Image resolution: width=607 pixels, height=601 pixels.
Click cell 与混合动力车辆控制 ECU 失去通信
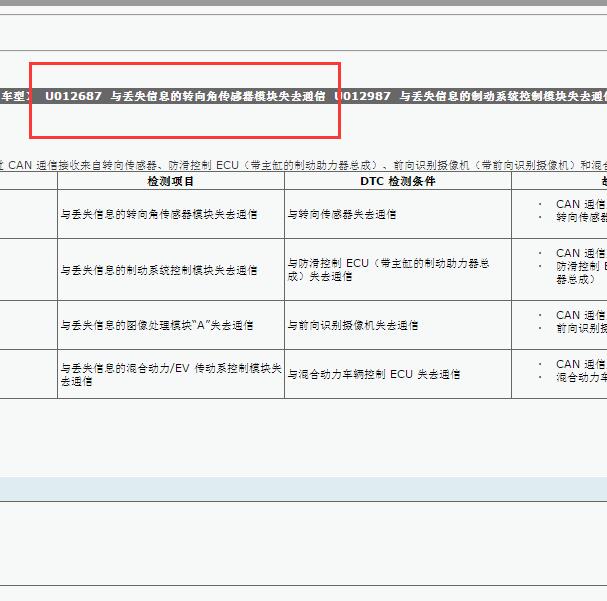398,374
